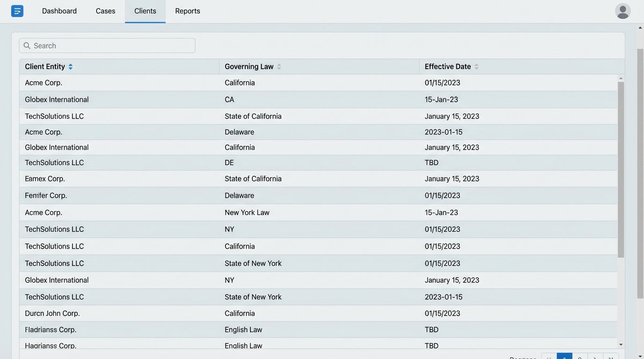Click the highlighted page 1 button

point(564,357)
